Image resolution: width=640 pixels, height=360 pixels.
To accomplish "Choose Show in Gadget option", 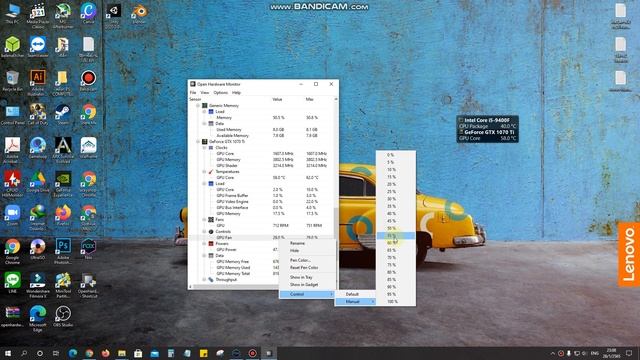I will (x=307, y=284).
